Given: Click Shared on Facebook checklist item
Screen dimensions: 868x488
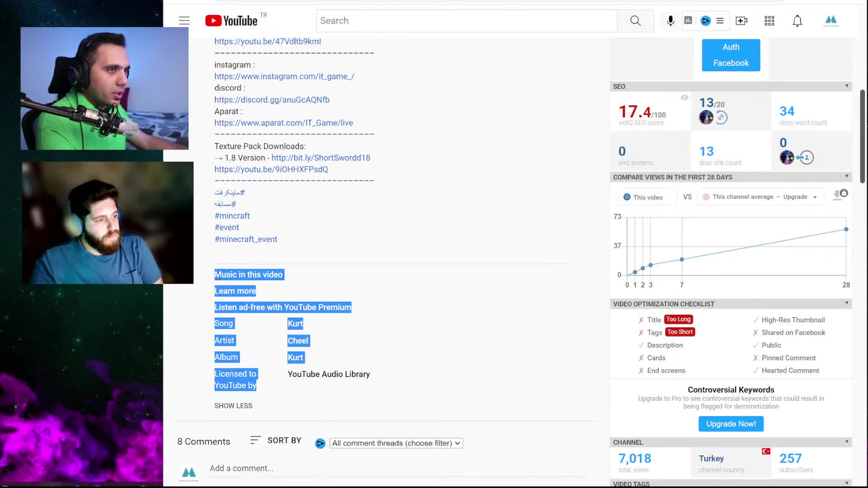Looking at the screenshot, I should pos(793,333).
